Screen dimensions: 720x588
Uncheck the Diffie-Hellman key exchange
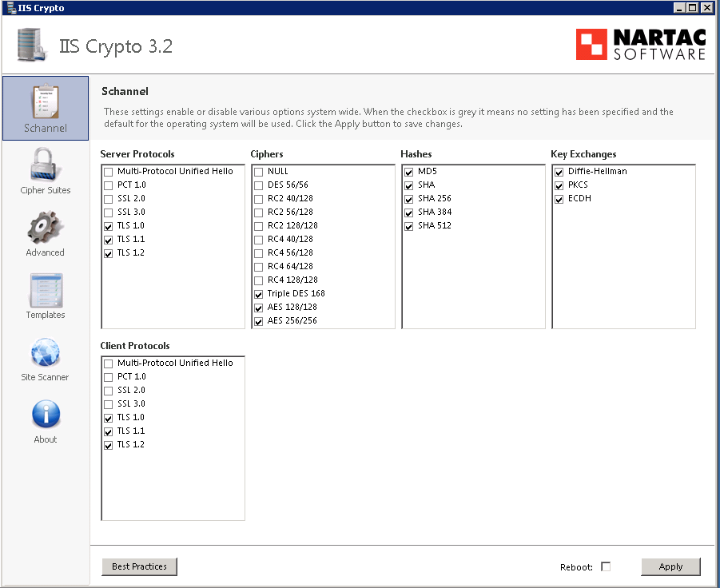coord(559,172)
